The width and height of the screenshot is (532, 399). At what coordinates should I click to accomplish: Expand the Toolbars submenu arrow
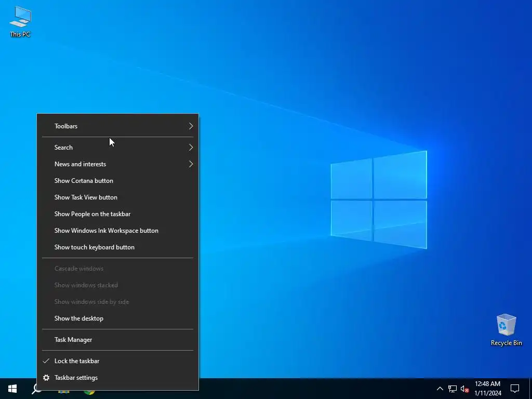click(x=191, y=126)
